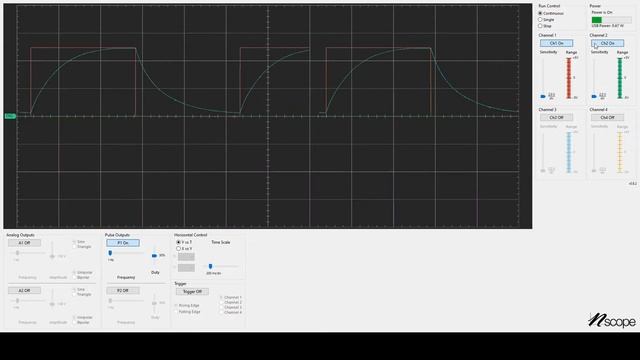Click the P1 frequency slider handle
Viewport: 640px width, 360px height.
pos(110,253)
